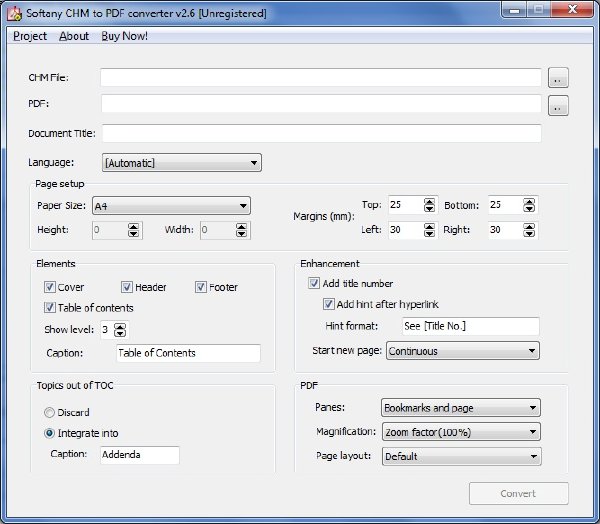Toggle Add hint after hyperlink checkbox
The image size is (600, 524).
[329, 304]
